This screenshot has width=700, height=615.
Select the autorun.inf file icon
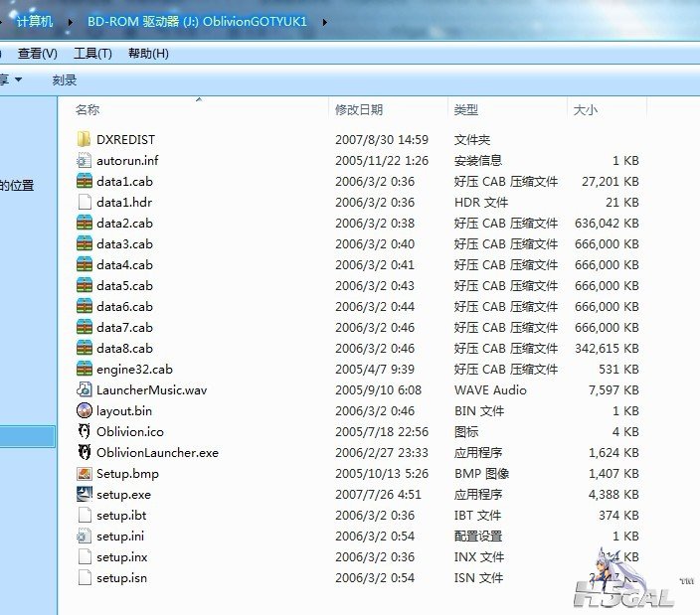click(84, 161)
